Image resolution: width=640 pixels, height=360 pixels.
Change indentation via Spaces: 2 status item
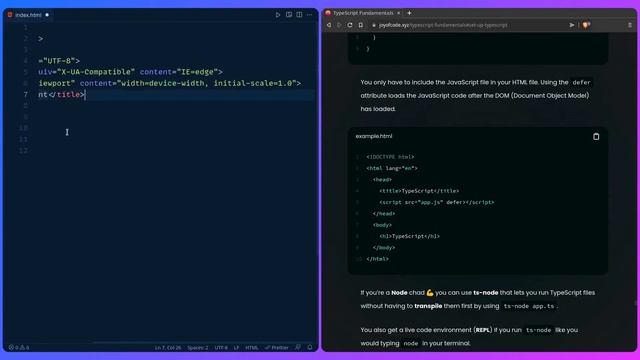[198, 348]
